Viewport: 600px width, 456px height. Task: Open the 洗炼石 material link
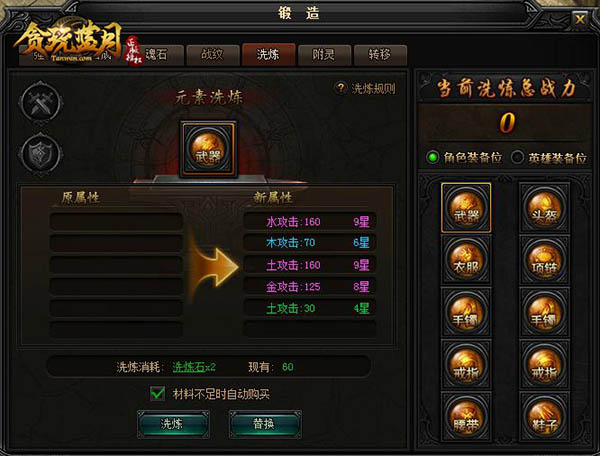[x=189, y=367]
